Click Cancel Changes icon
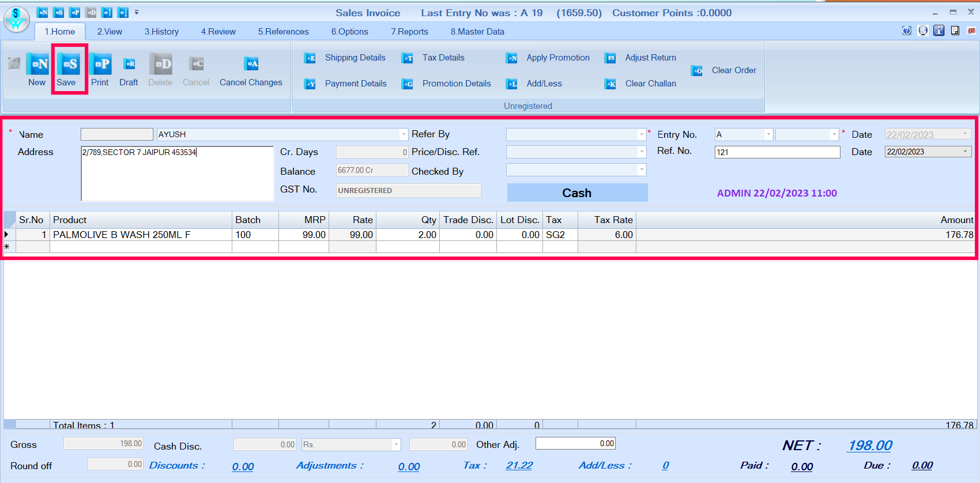980x483 pixels. [251, 65]
